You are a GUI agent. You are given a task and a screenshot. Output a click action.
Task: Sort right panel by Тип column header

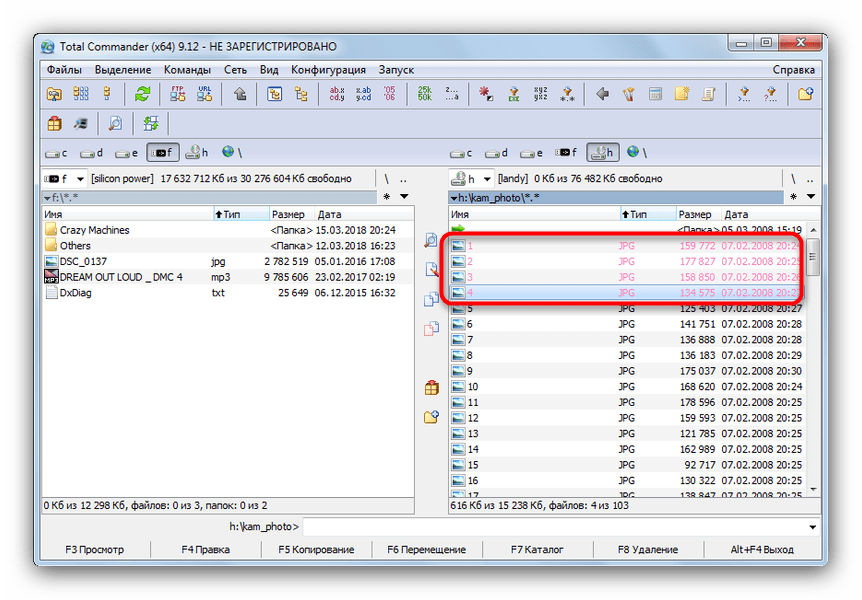649,214
